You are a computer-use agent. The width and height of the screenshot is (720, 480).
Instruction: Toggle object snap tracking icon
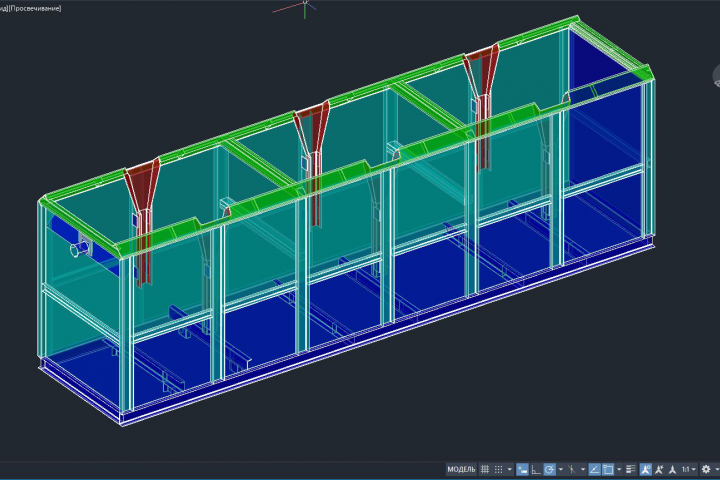click(x=594, y=469)
